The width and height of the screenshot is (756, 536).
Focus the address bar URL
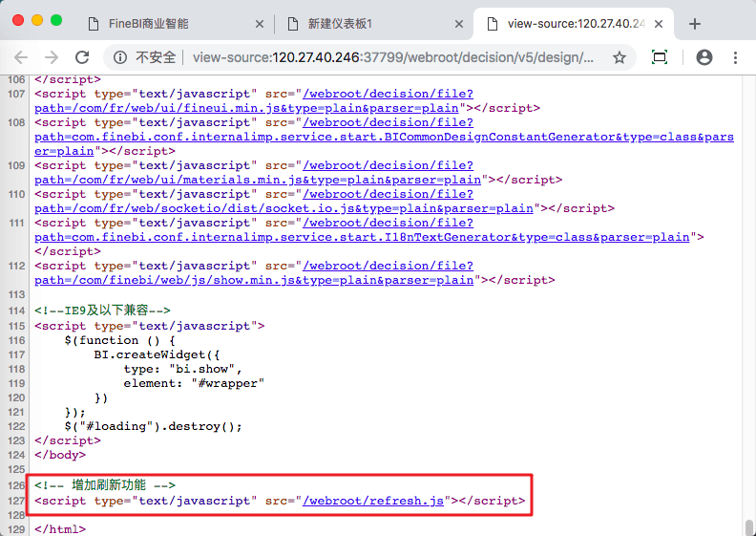[393, 58]
